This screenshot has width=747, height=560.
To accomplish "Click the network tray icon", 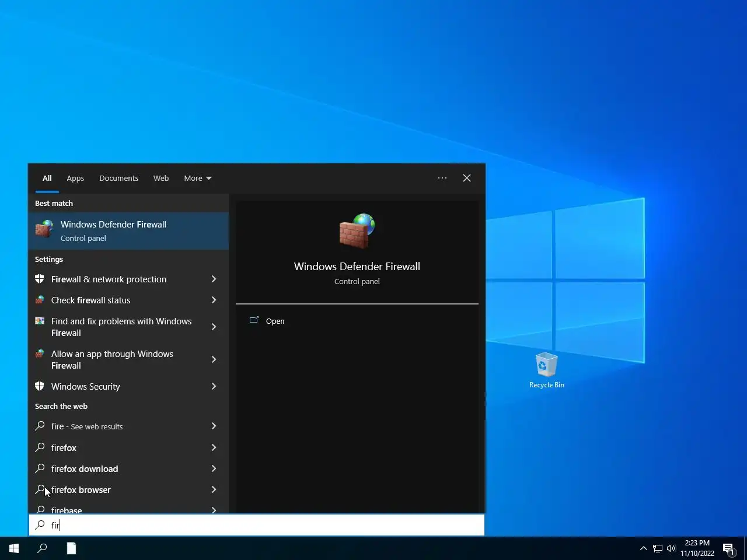I will pyautogui.click(x=658, y=548).
